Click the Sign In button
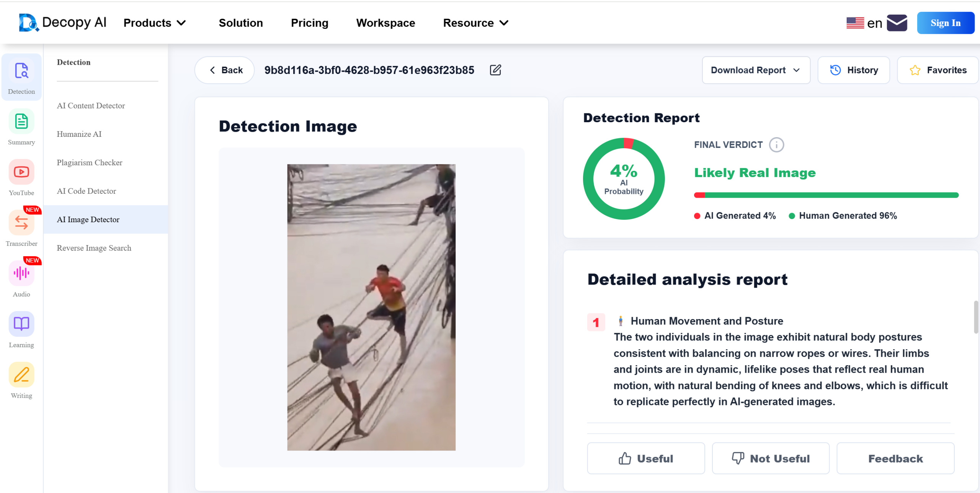This screenshot has height=493, width=980. point(946,23)
